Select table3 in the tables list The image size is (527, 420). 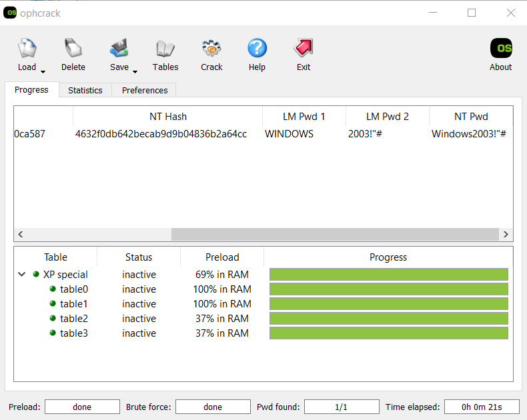click(x=74, y=333)
